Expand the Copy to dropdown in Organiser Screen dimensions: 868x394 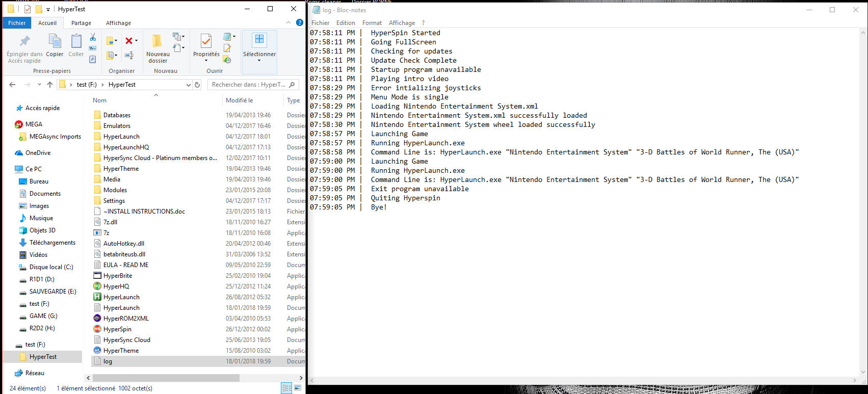(117, 56)
